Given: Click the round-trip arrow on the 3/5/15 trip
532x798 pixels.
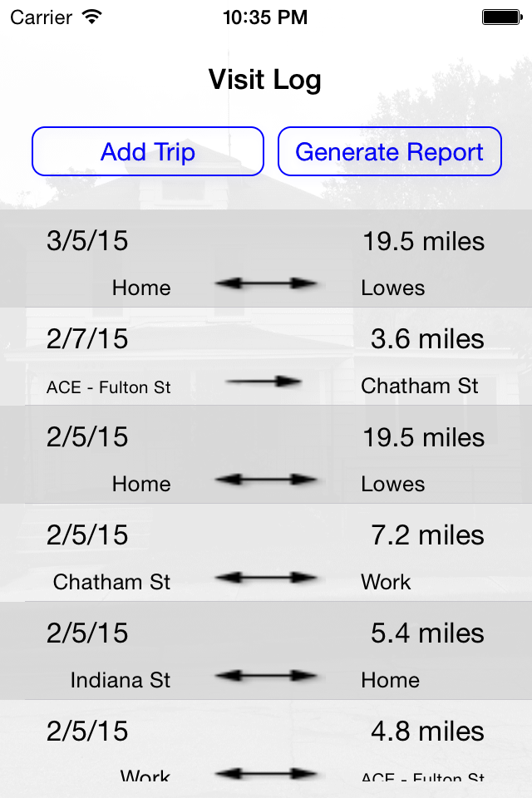Looking at the screenshot, I should 266,283.
